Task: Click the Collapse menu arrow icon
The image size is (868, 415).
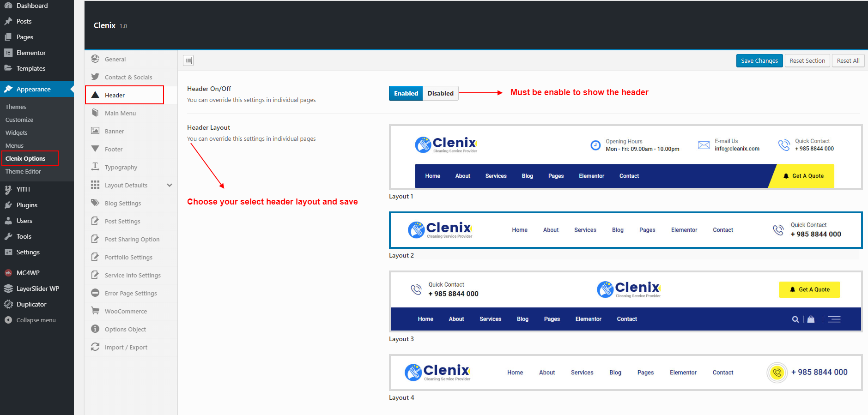Action: (x=8, y=320)
